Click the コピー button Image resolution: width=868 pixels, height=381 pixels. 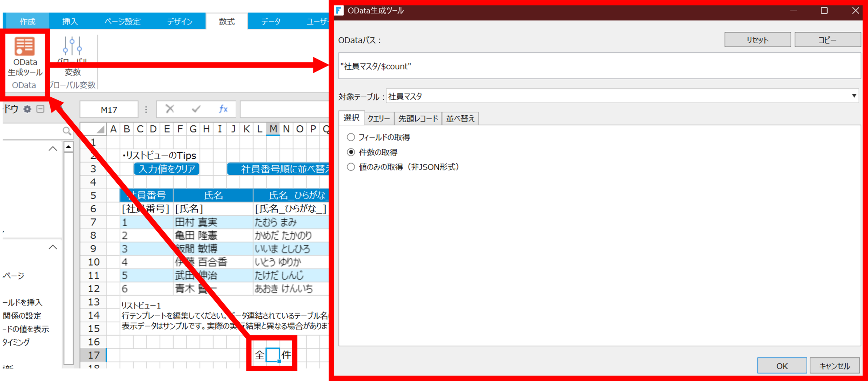tap(827, 40)
